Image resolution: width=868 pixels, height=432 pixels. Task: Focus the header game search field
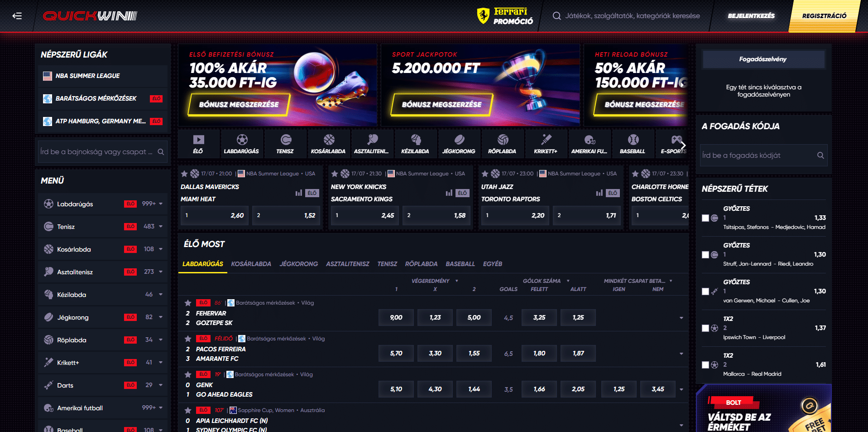coord(633,16)
